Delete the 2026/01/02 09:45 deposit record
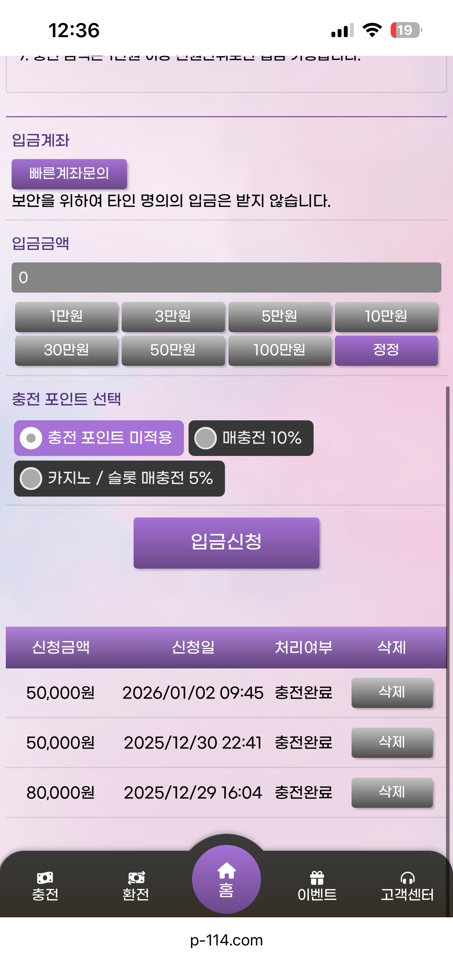The width and height of the screenshot is (453, 980). click(392, 692)
